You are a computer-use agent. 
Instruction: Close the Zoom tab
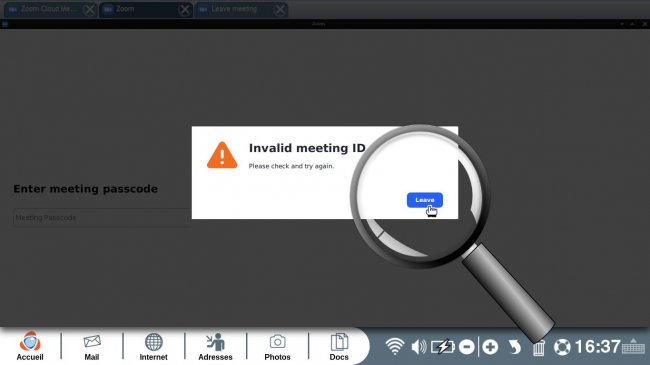coord(184,10)
